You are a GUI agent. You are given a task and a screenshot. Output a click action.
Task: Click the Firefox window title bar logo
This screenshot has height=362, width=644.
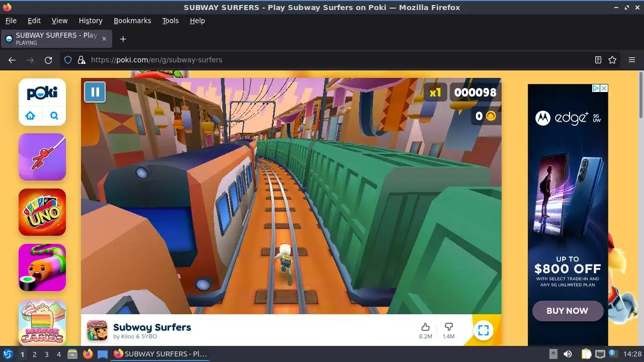point(7,7)
